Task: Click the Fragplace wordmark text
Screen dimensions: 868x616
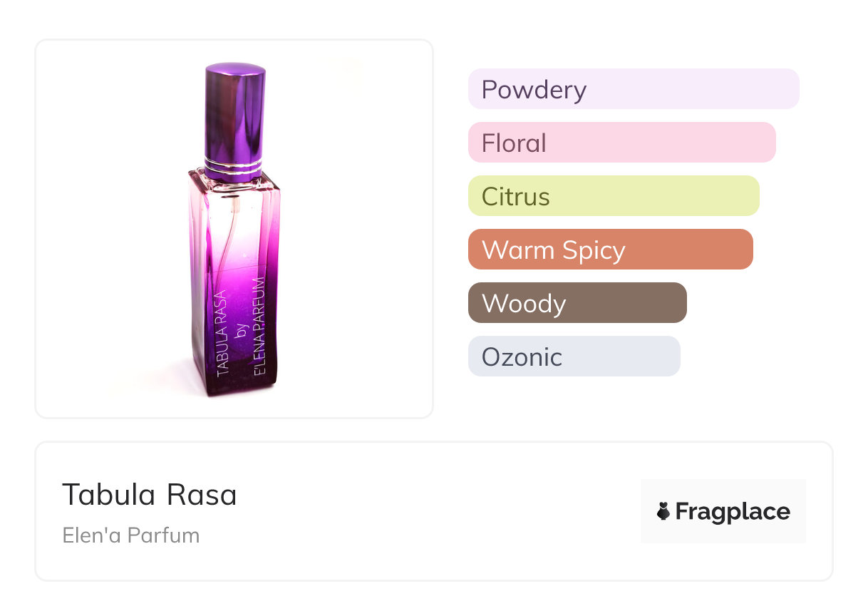Action: (733, 511)
